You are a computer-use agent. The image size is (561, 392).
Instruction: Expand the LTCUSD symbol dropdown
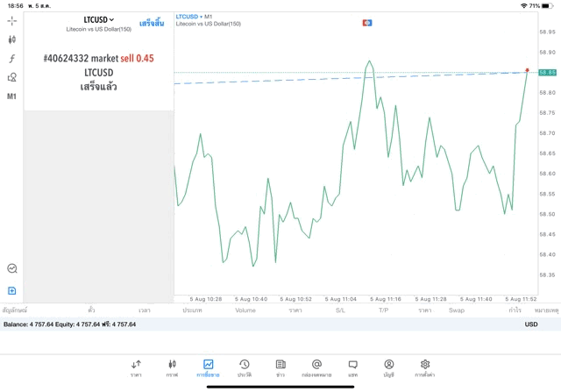98,19
